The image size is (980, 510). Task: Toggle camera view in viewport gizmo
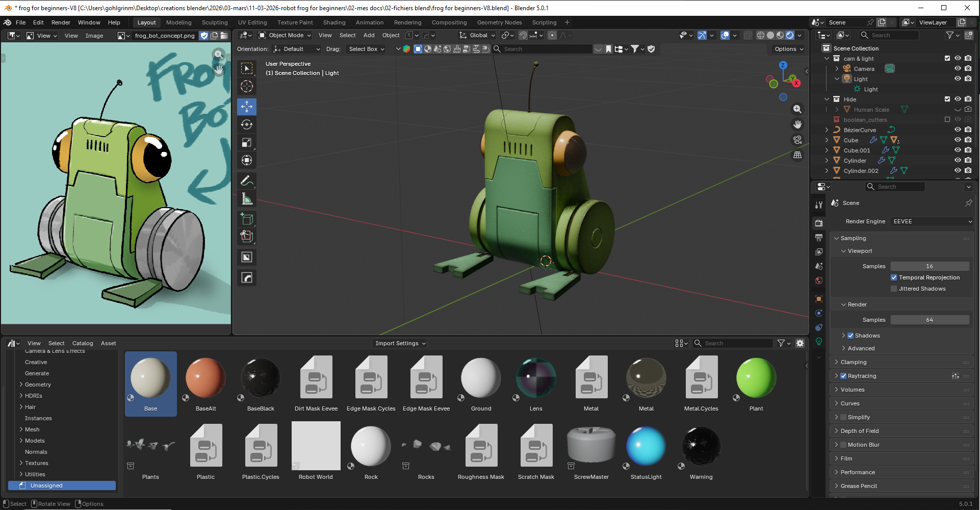(x=797, y=140)
